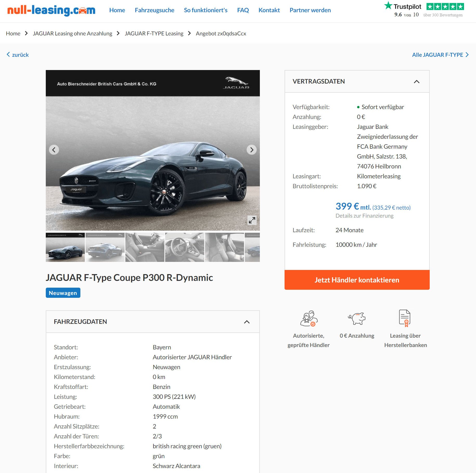Open fullscreen view using the expand icon
The image size is (476, 473).
coord(252,220)
